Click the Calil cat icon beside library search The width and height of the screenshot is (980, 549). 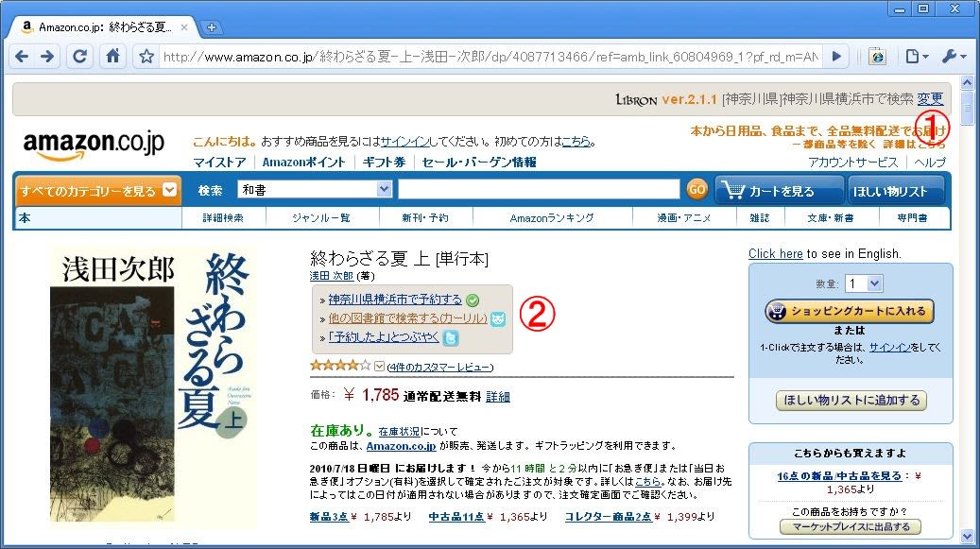(498, 319)
